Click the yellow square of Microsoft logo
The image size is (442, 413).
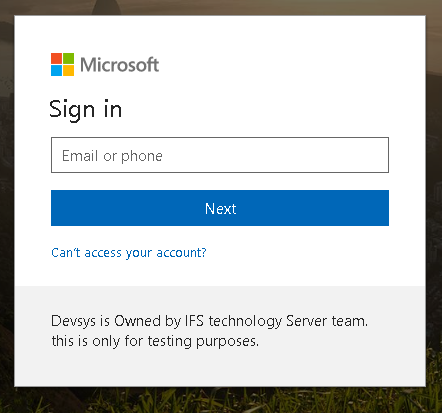coord(69,71)
